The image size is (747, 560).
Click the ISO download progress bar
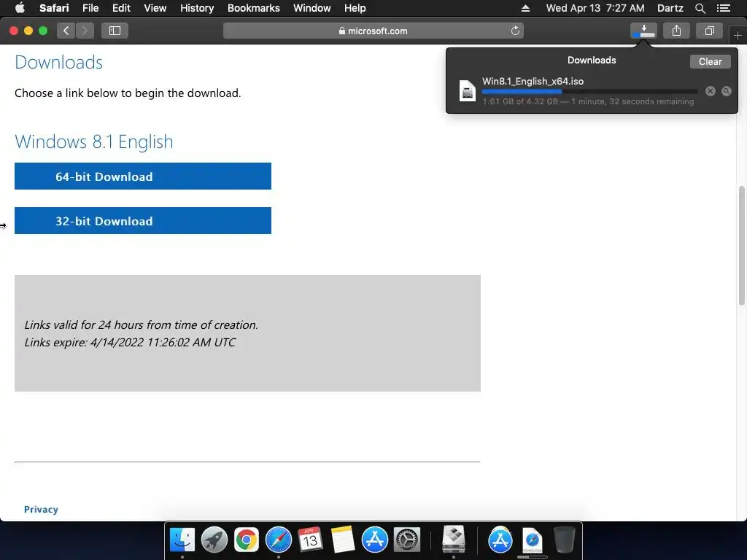[589, 91]
